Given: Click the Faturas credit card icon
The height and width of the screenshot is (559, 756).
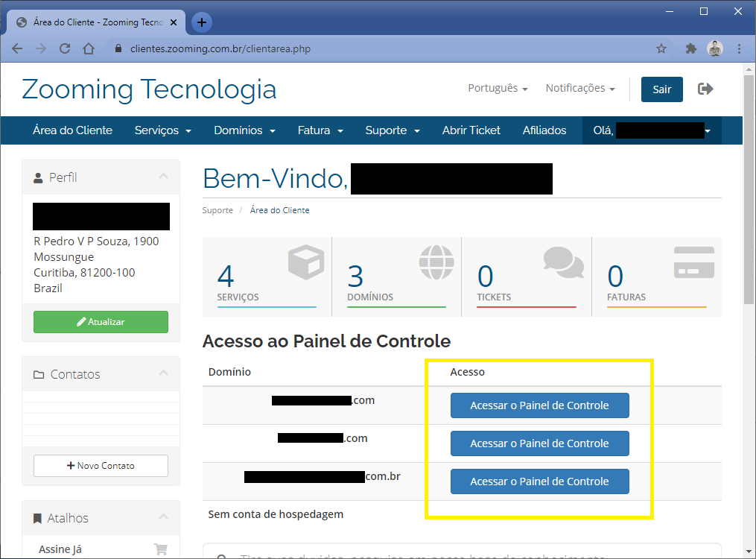Looking at the screenshot, I should coord(693,262).
